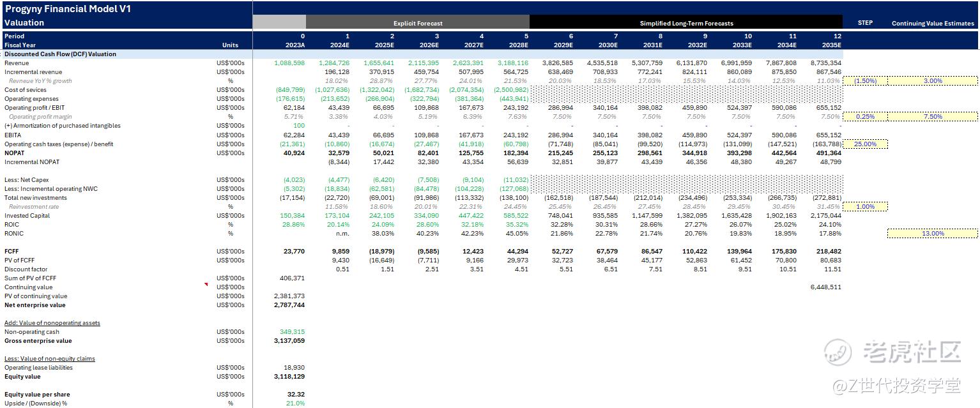Click the 0.25% operating margin STEP input
This screenshot has width=980, height=408.
click(x=866, y=117)
